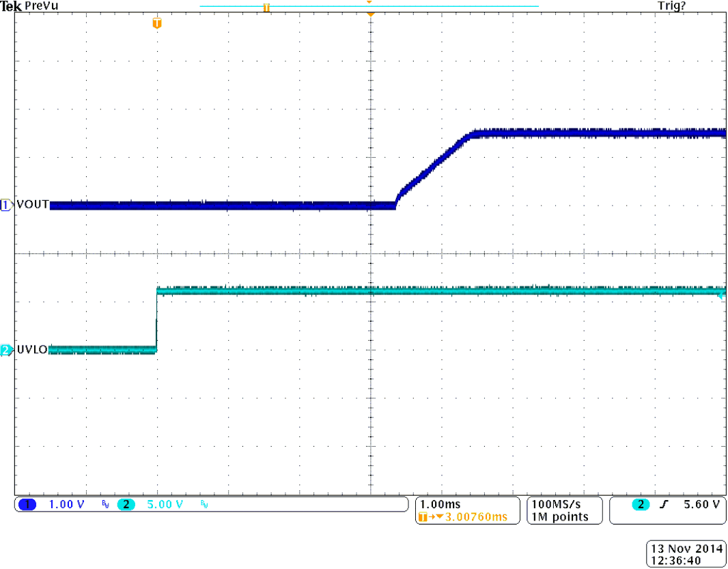
Task: Select the 1.00 V channel 1 scale readout
Action: point(67,505)
